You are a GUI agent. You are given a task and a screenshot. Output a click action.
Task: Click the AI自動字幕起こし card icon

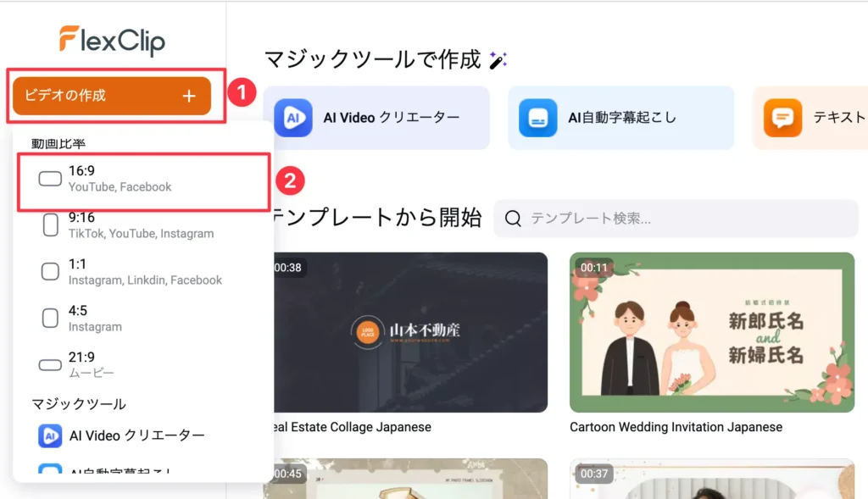tap(538, 118)
